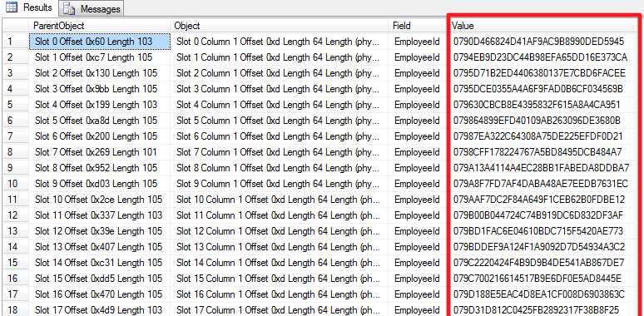Click the EmployeeId field cell in row 1

419,42
